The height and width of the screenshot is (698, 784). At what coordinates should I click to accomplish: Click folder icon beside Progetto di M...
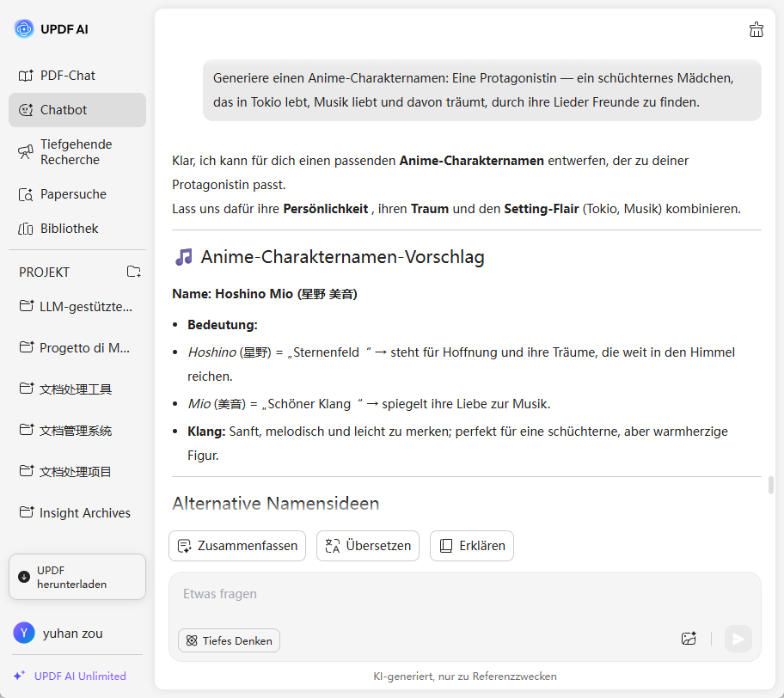27,346
